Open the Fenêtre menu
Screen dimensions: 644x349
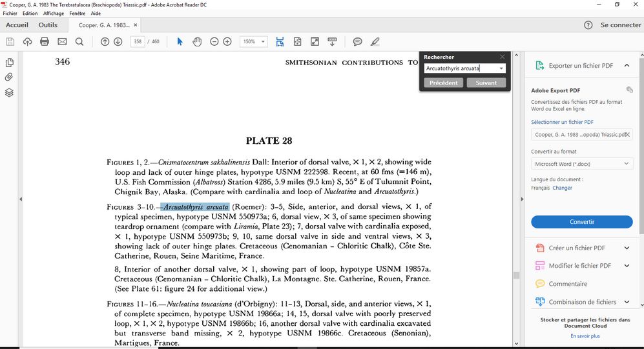click(x=78, y=13)
